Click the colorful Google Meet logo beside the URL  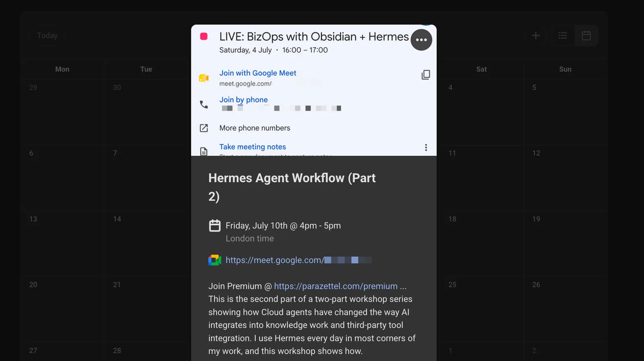pos(215,260)
